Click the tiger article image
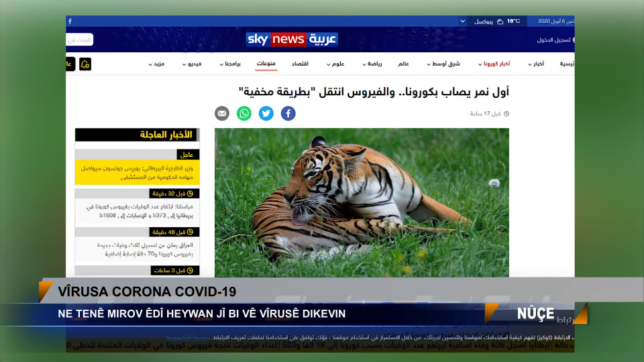The width and height of the screenshot is (644, 362). [x=362, y=201]
